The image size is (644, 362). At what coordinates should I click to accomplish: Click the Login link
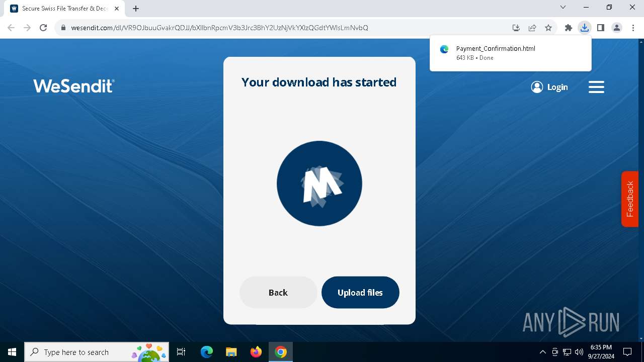(557, 87)
